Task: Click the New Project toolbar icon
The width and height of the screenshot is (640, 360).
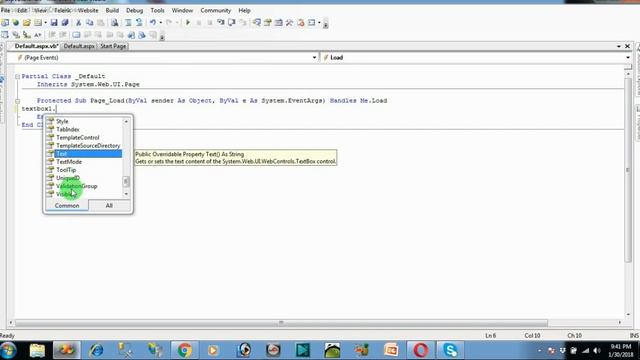Action: point(5,23)
